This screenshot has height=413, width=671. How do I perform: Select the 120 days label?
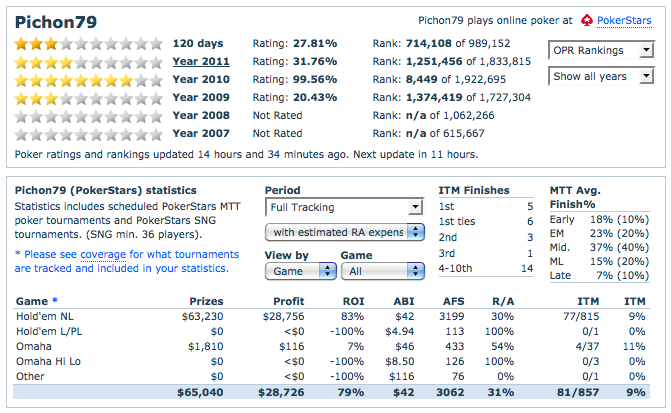198,43
